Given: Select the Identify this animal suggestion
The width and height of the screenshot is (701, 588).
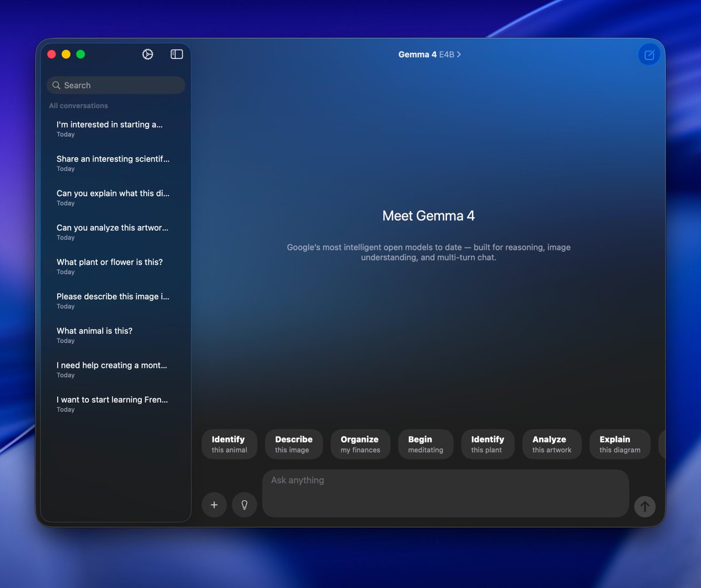Looking at the screenshot, I should tap(229, 444).
